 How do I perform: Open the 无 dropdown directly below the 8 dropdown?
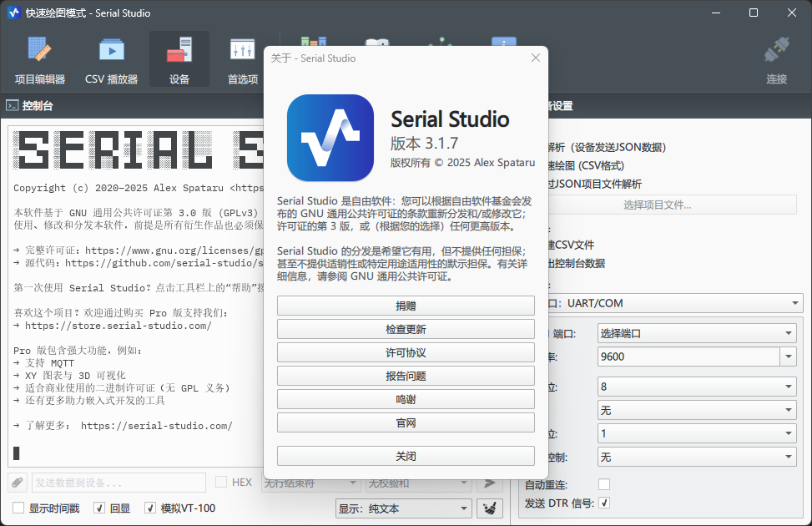click(697, 411)
